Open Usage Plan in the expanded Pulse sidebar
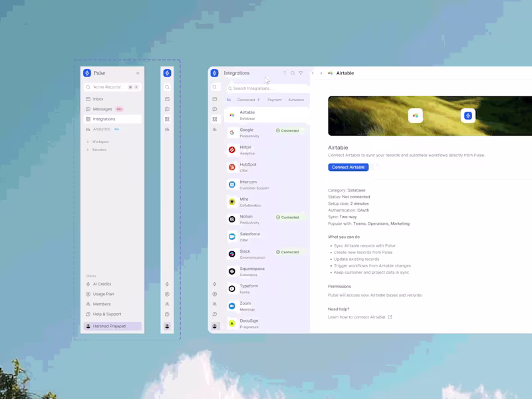The image size is (532, 399). [x=112, y=294]
